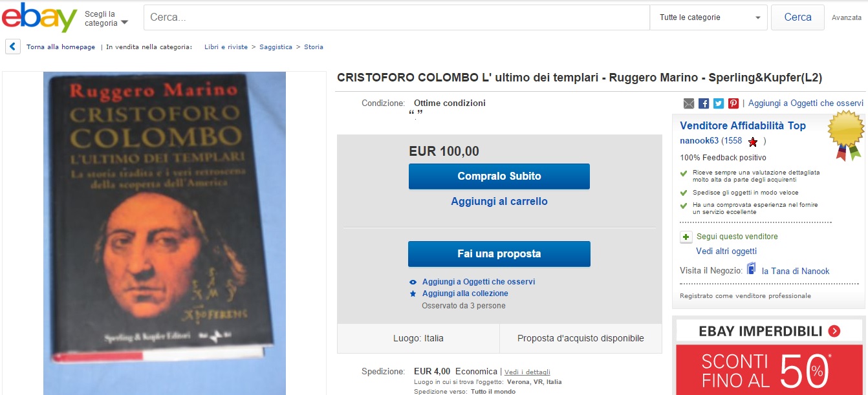Screen dimensions: 868x395
Task: Click star icon to add to collection
Action: coord(413,294)
